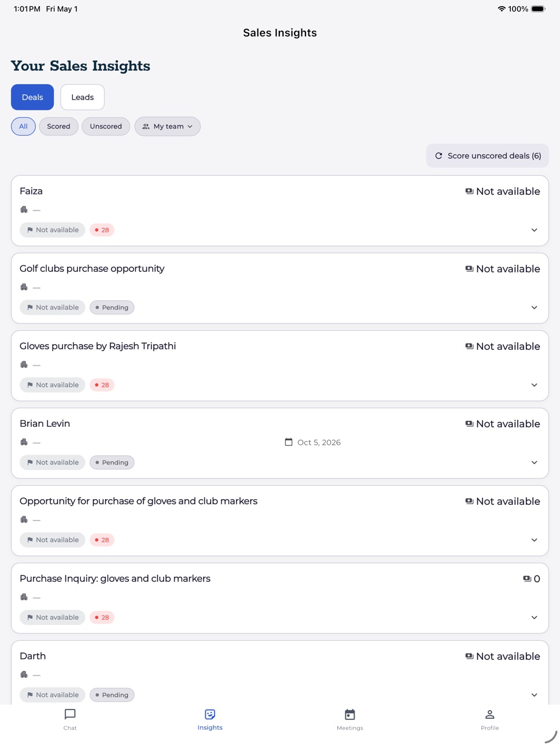Click Pending badge on Golf clubs card

click(x=112, y=308)
